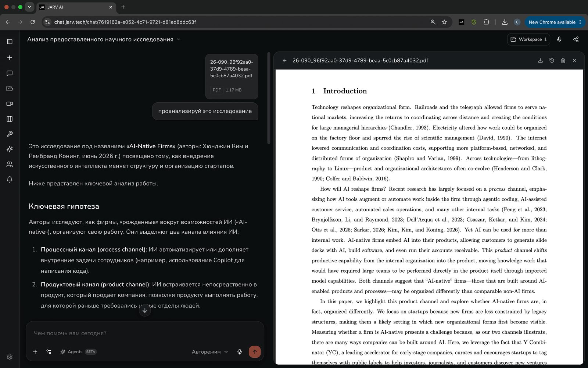Click the green shield extension icon
Image resolution: width=588 pixels, height=368 pixels.
474,22
